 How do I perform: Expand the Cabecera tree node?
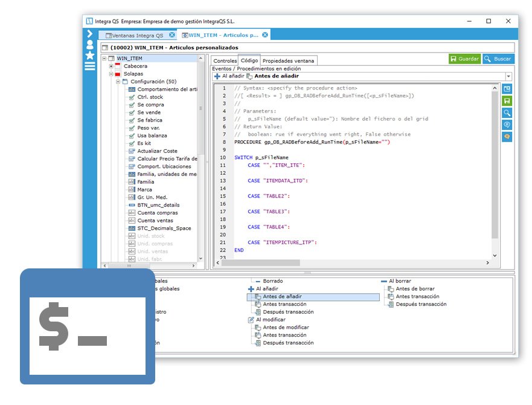[111, 66]
